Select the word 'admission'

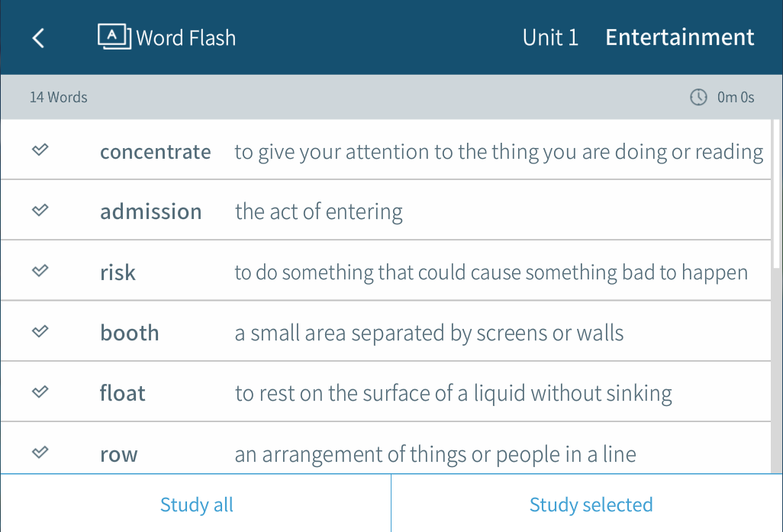point(150,211)
